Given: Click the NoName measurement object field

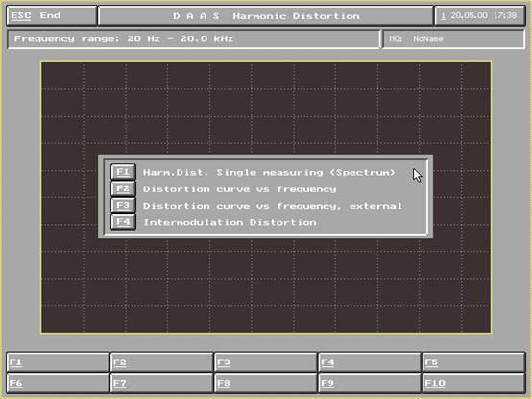Looking at the screenshot, I should point(453,39).
